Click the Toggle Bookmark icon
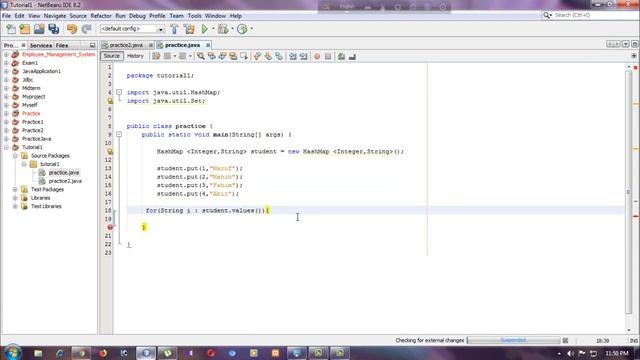This screenshot has height=360, width=640. pyautogui.click(x=279, y=56)
